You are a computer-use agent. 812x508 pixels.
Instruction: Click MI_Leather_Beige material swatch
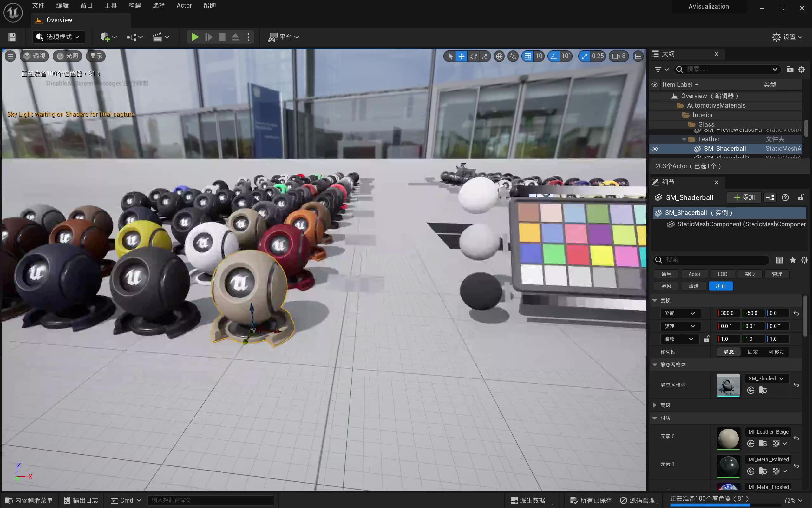tap(728, 438)
